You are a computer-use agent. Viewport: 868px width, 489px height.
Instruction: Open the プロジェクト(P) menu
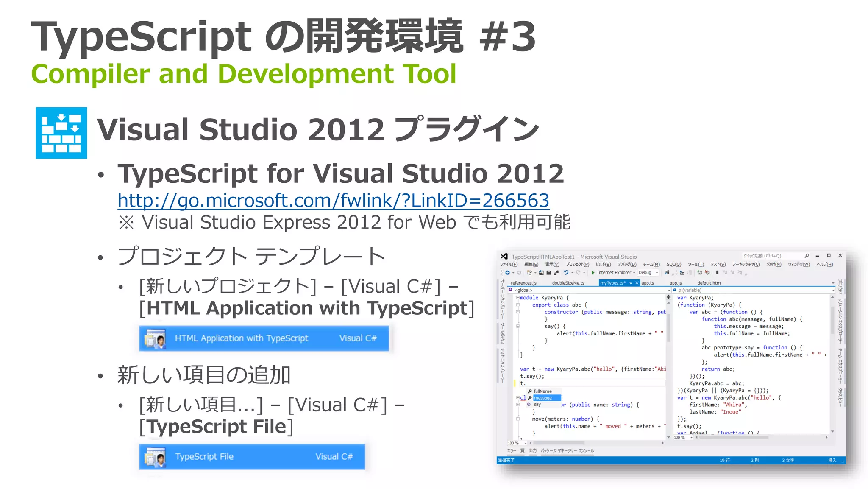(578, 264)
